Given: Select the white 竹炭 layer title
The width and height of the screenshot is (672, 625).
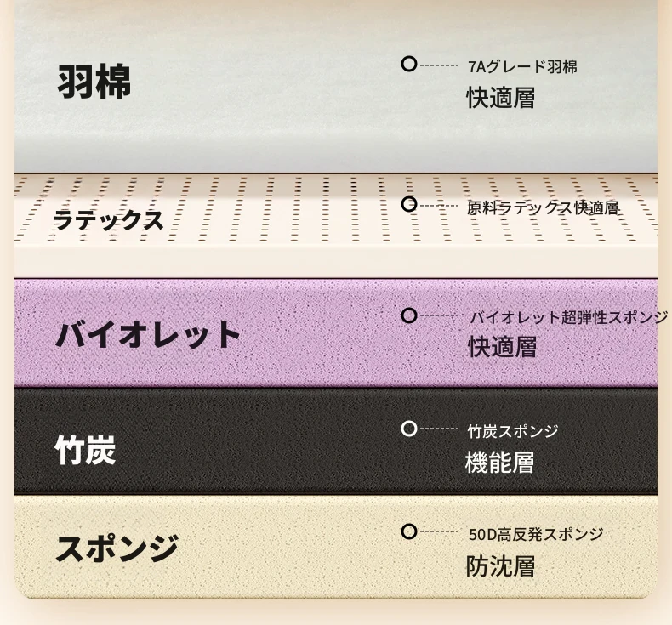Looking at the screenshot, I should click(84, 450).
